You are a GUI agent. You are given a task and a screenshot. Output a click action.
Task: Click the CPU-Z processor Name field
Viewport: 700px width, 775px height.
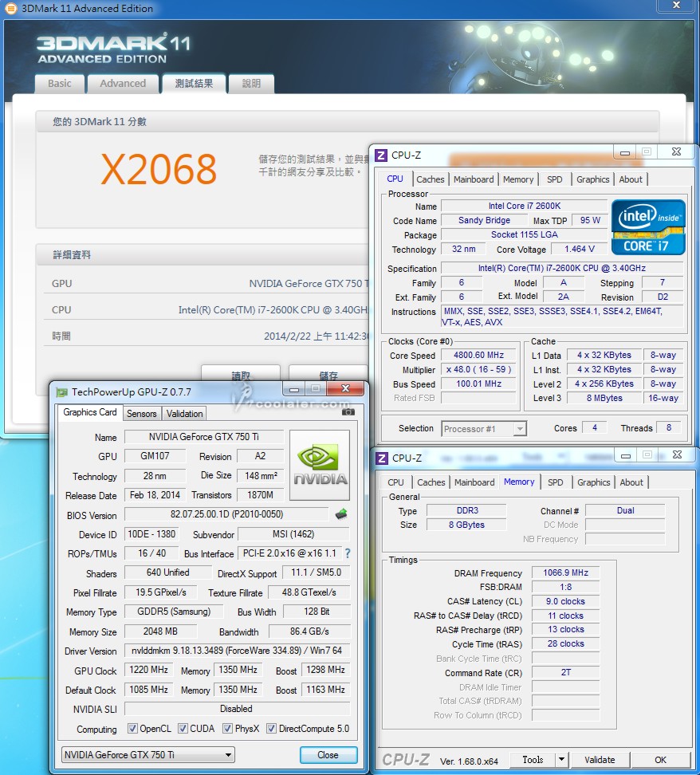(x=524, y=206)
